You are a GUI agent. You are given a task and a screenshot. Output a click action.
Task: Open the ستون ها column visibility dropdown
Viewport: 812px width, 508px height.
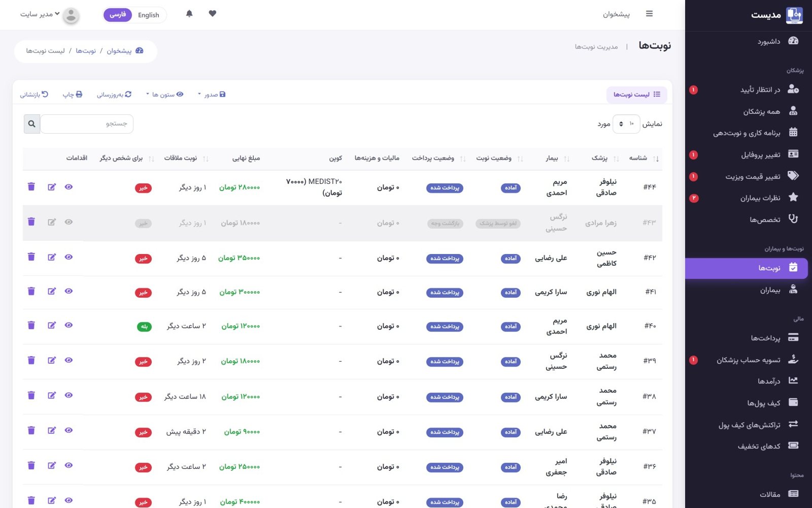point(164,94)
